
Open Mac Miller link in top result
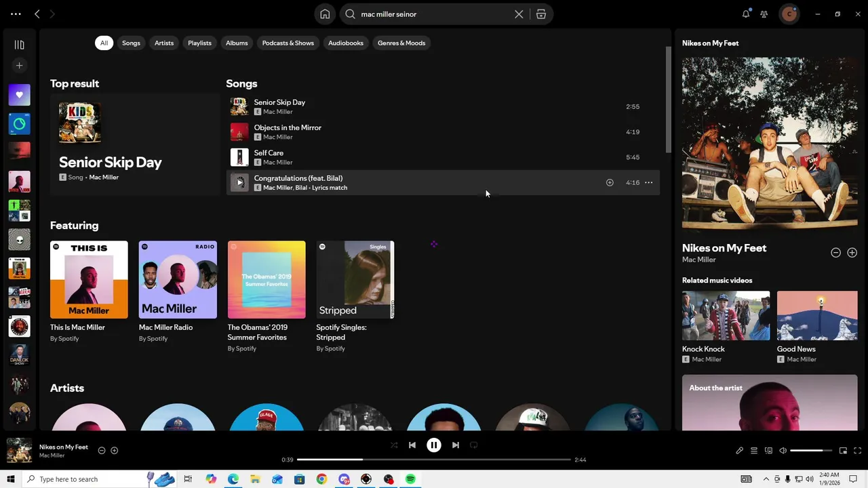tap(104, 177)
